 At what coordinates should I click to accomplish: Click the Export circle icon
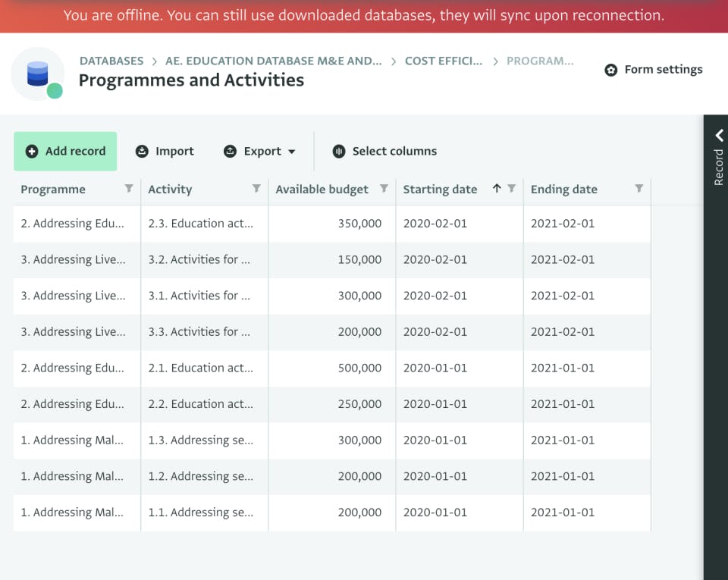click(x=229, y=151)
